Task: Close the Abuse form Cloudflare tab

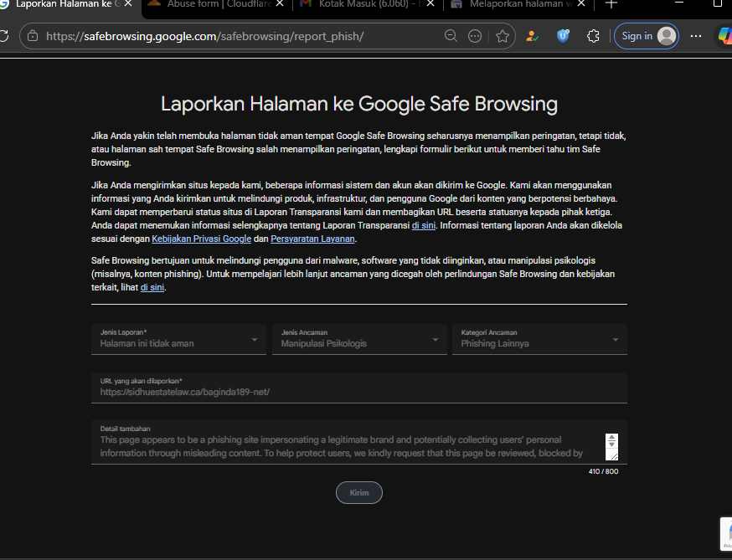Action: pos(280,3)
